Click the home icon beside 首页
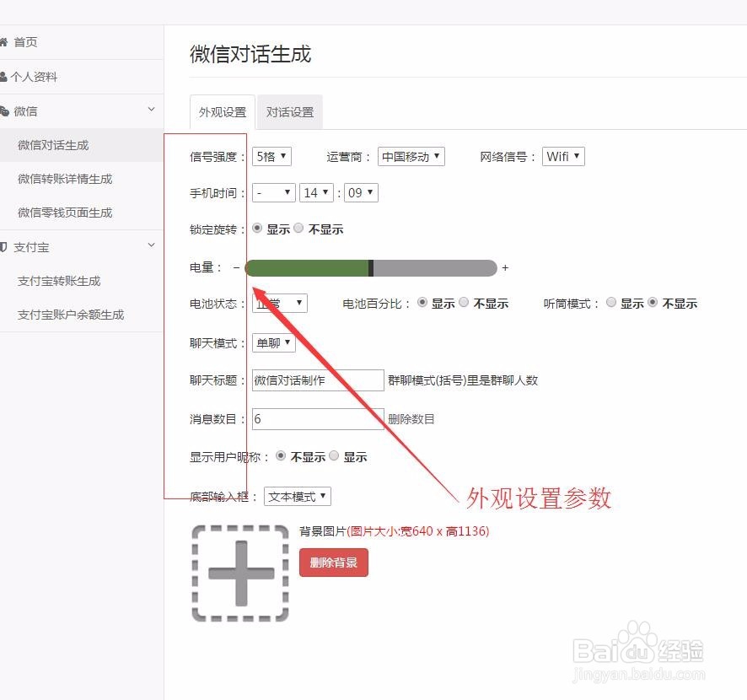The image size is (747, 700). point(4,42)
